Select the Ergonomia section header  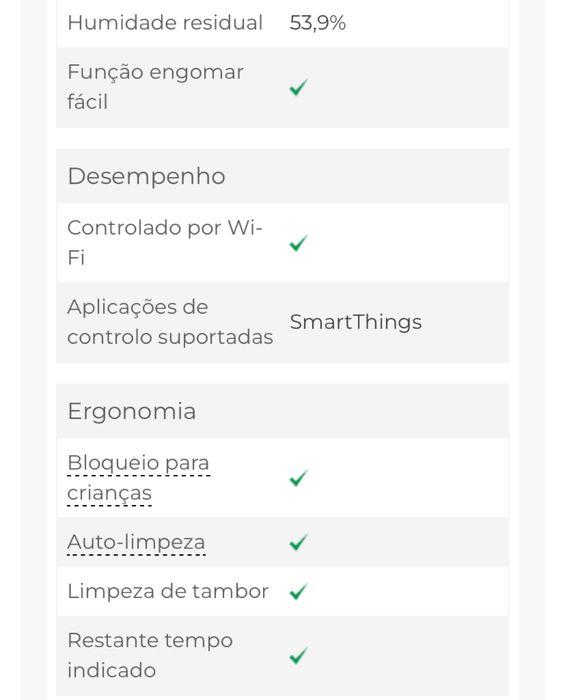coord(283,411)
